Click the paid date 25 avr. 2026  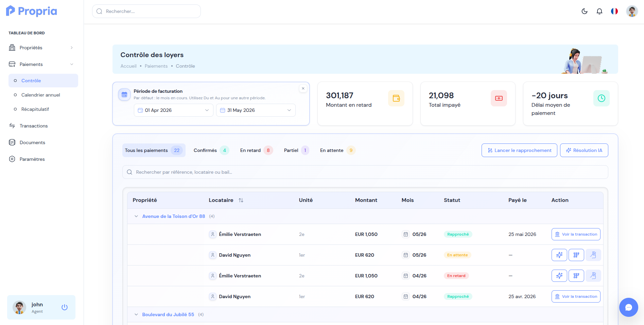522,296
